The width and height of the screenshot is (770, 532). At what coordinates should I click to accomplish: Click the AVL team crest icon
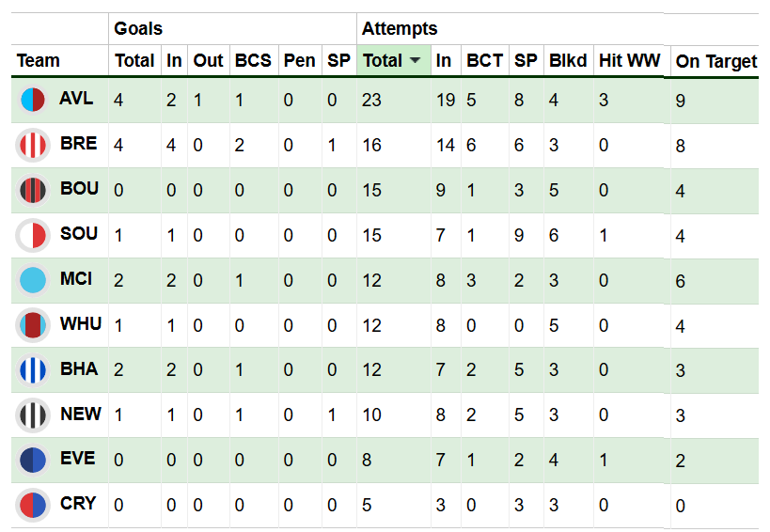tap(33, 100)
